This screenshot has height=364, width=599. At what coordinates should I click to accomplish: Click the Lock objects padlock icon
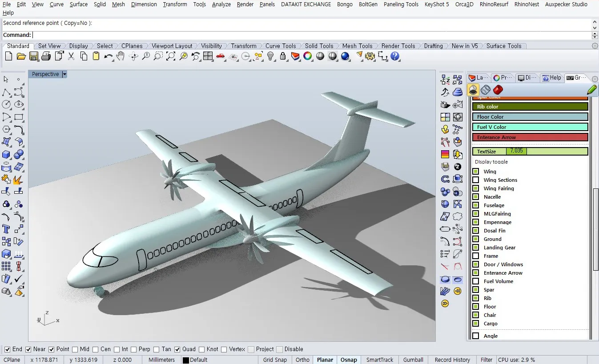pos(283,56)
